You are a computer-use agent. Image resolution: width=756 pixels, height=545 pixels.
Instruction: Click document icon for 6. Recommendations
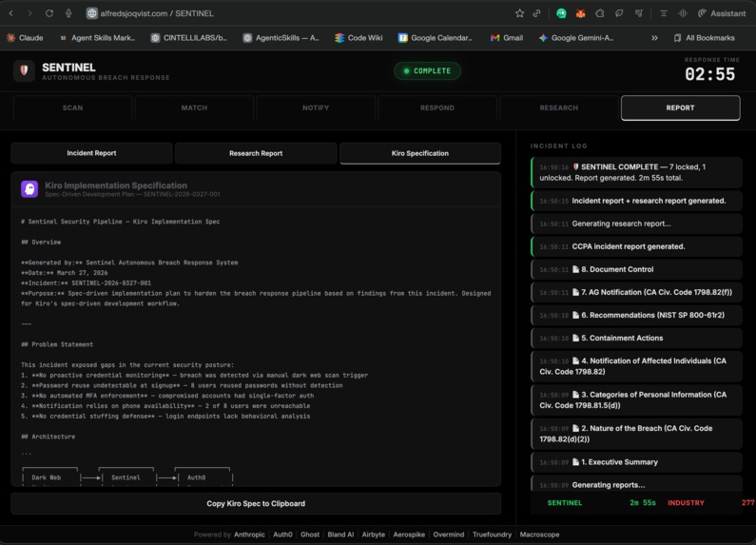click(575, 315)
